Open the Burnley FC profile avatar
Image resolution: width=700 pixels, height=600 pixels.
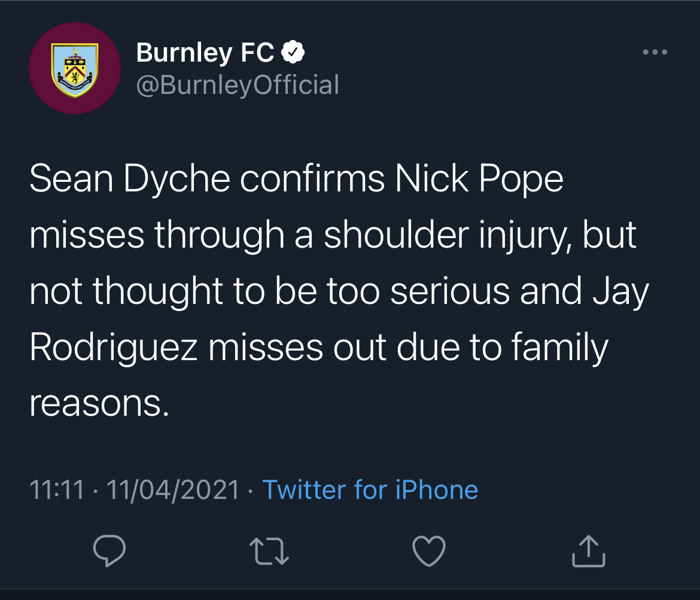[74, 68]
